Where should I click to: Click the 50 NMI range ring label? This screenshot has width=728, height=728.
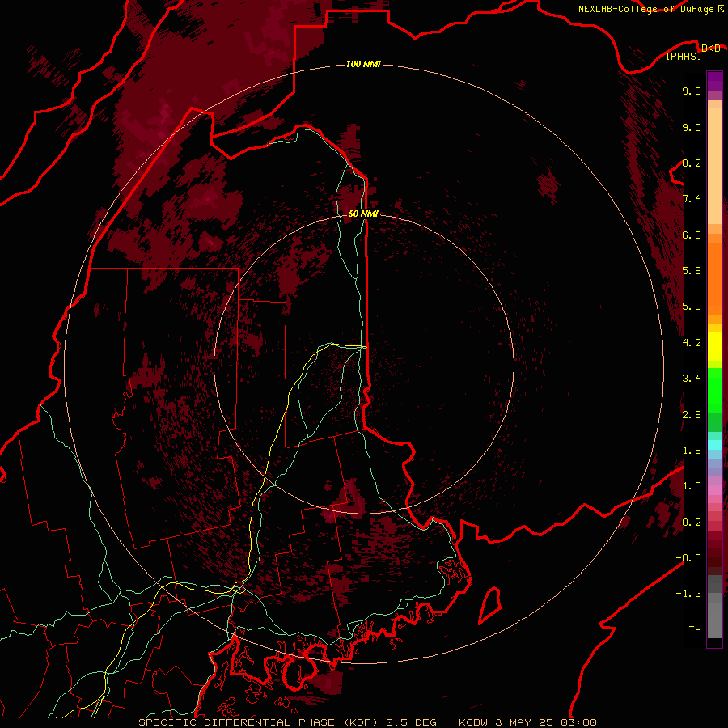(x=363, y=214)
